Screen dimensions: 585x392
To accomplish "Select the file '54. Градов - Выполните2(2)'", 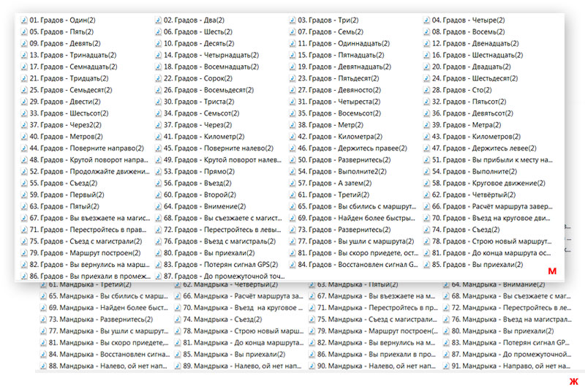I will point(338,172).
